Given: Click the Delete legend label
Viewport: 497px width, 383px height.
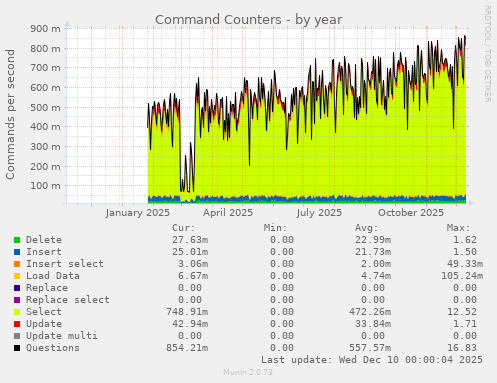Looking at the screenshot, I should pos(44,240).
